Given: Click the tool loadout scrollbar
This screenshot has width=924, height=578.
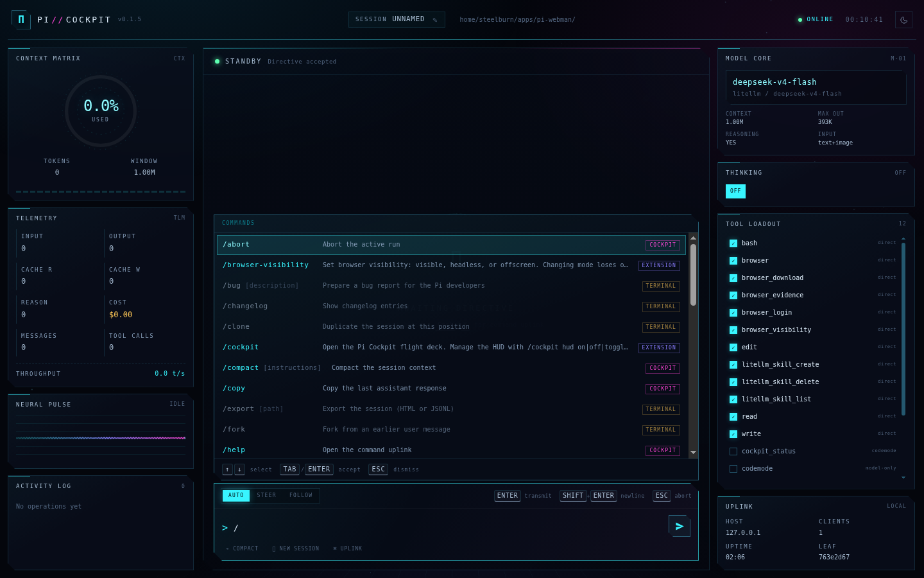Looking at the screenshot, I should click(x=903, y=328).
